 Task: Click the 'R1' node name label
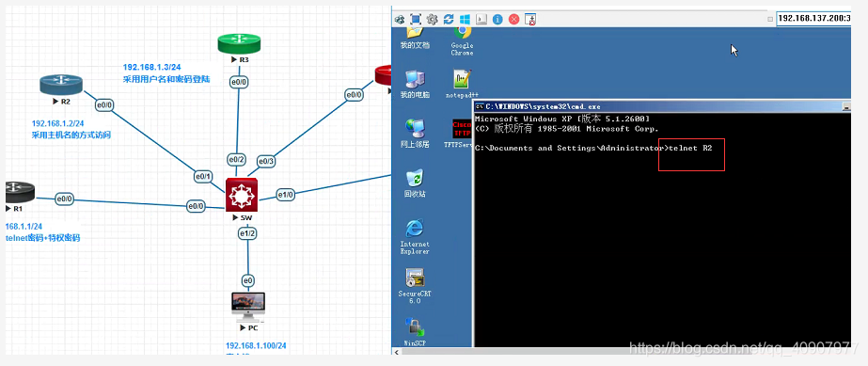pos(18,209)
